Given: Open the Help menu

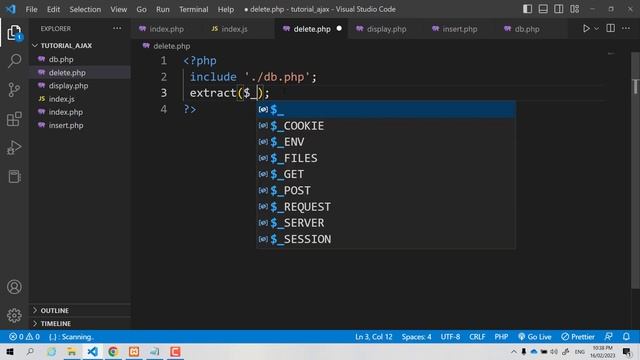Looking at the screenshot, I should click(x=226, y=9).
